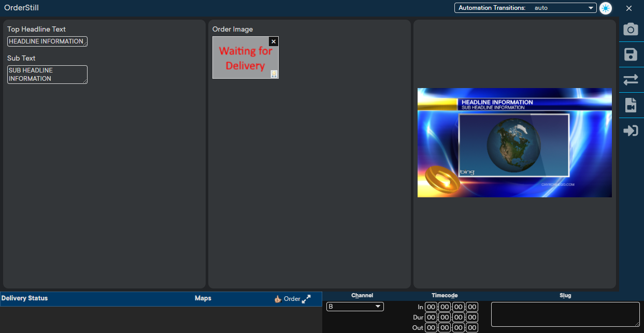Image resolution: width=644 pixels, height=333 pixels.
Task: Click the swap arrows icon in sidebar
Action: (631, 80)
